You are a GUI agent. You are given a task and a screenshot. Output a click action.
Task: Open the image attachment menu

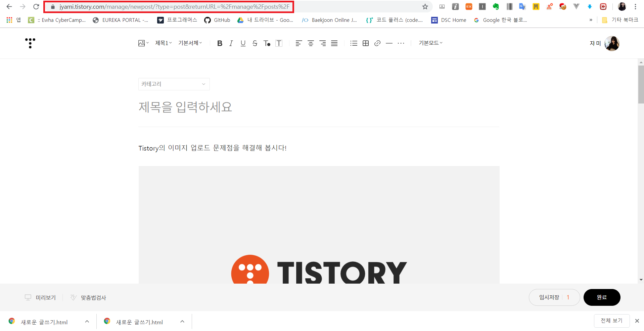(143, 43)
